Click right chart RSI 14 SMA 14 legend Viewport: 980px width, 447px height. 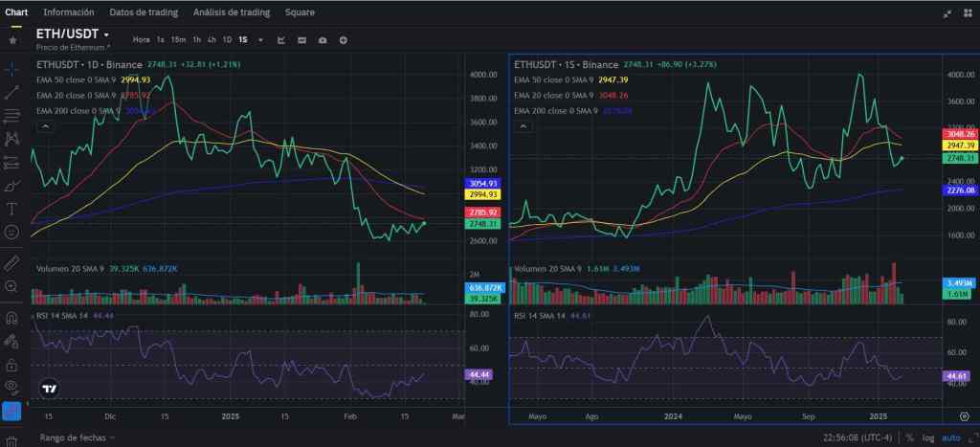(552, 316)
